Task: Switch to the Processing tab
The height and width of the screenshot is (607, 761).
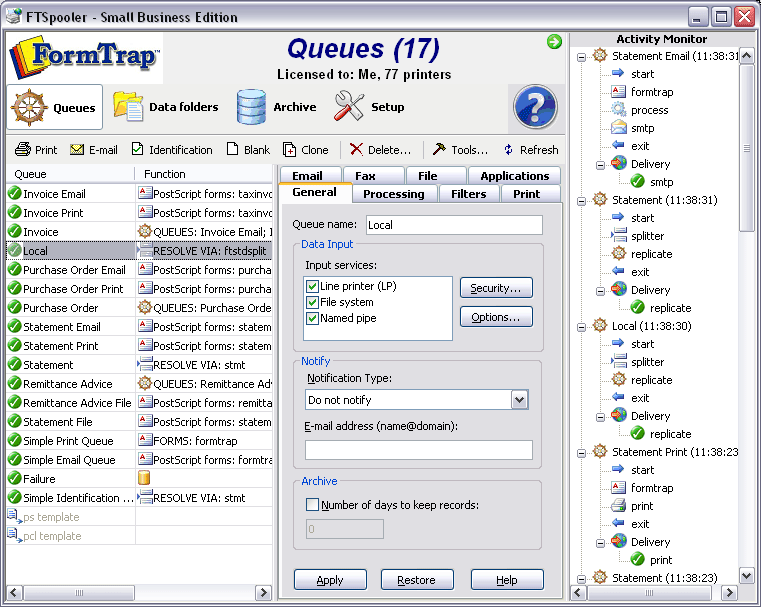Action: pos(394,194)
